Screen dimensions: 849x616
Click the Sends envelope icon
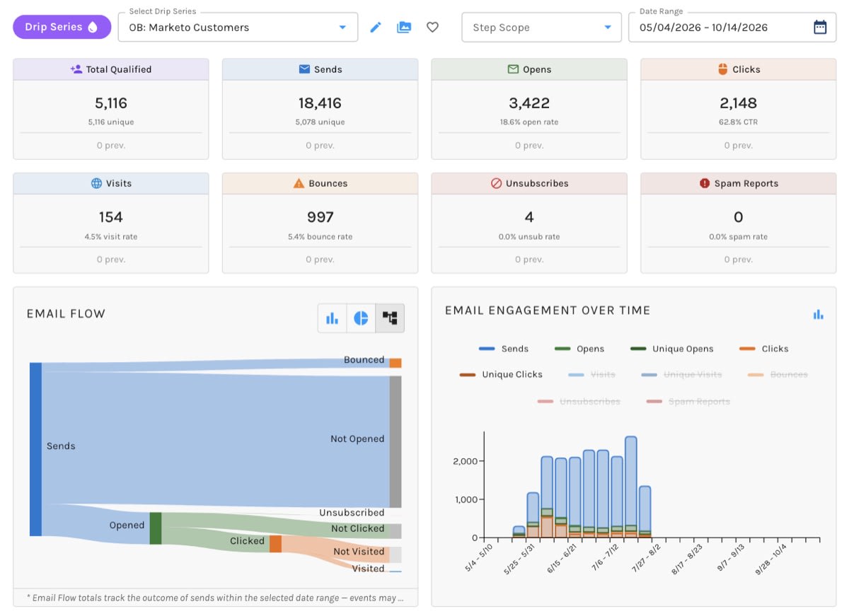[304, 69]
